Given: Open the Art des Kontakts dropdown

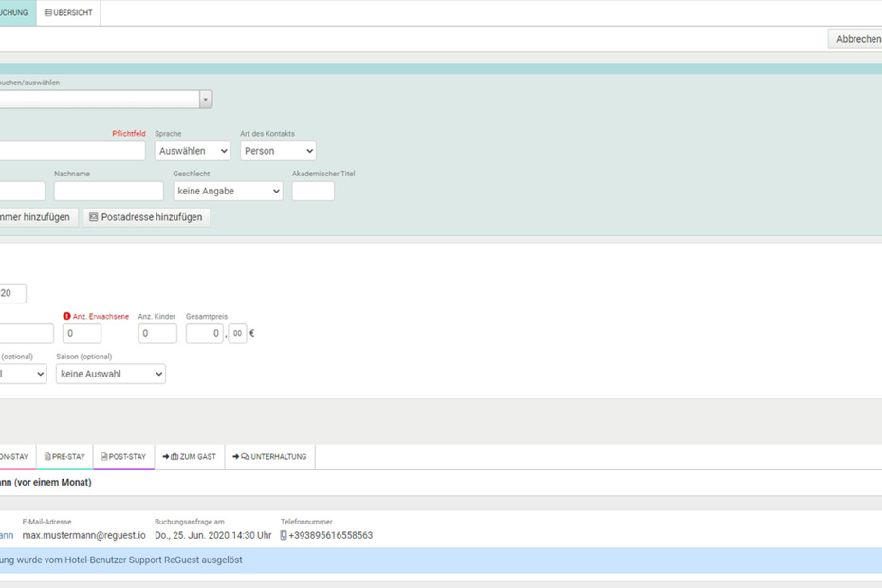Looking at the screenshot, I should [278, 151].
